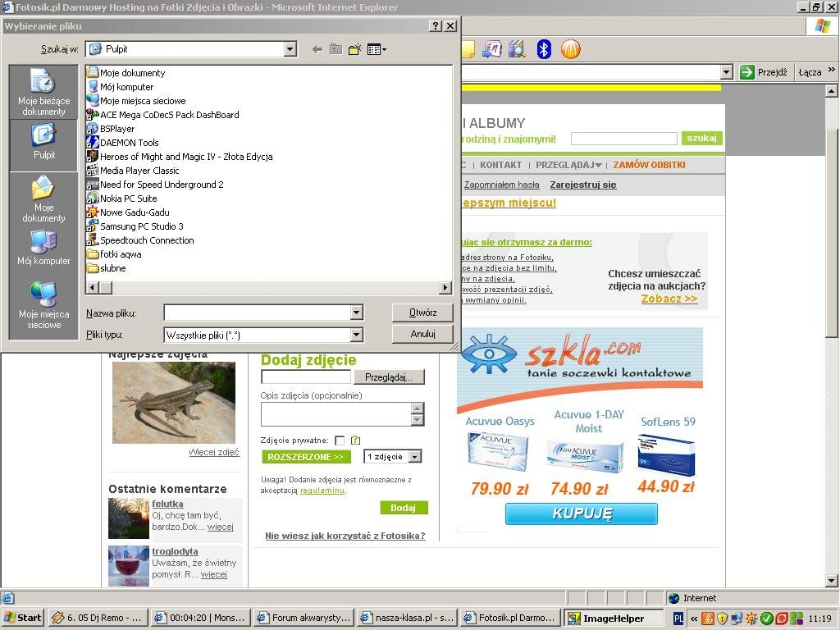
Task: Open the regulaminu link
Action: pyautogui.click(x=322, y=491)
